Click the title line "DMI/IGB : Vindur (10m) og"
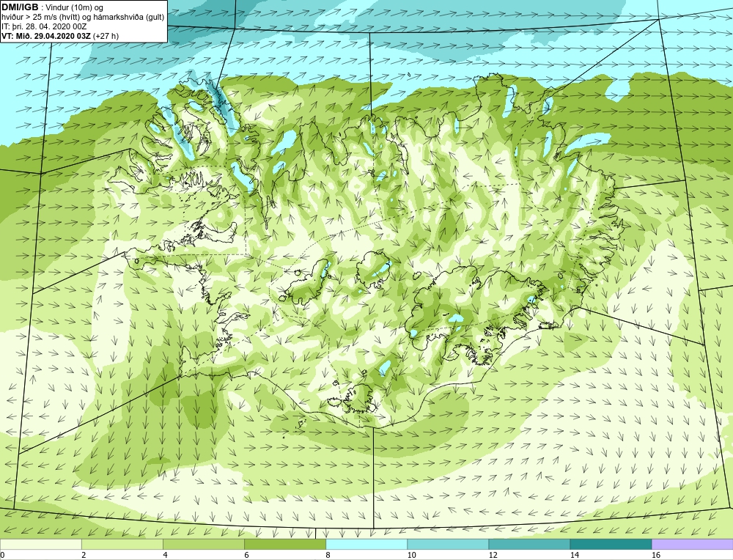This screenshot has height=560, width=733. click(x=53, y=7)
